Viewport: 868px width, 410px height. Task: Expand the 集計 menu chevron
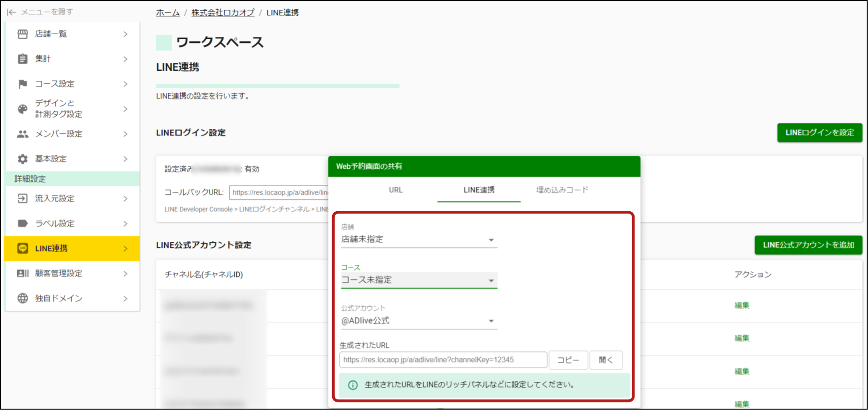coord(125,59)
